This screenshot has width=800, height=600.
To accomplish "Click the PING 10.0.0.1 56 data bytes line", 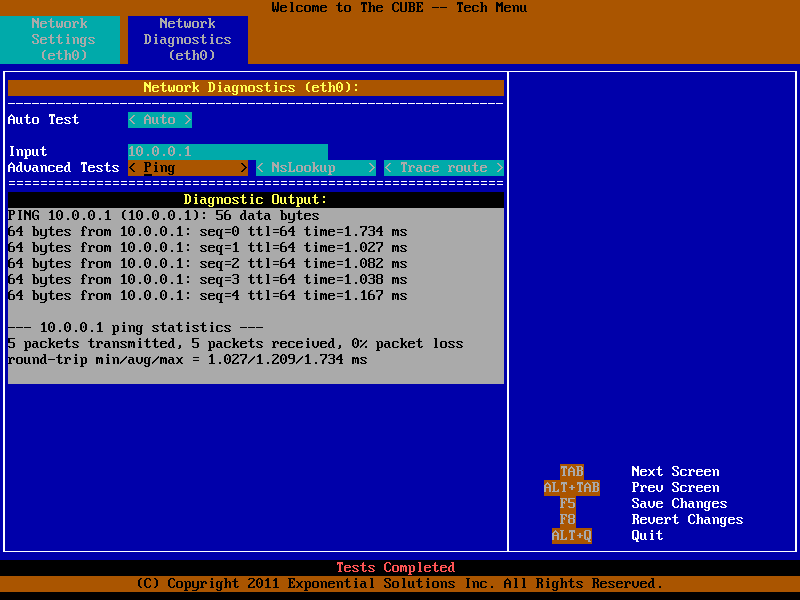I will (164, 215).
